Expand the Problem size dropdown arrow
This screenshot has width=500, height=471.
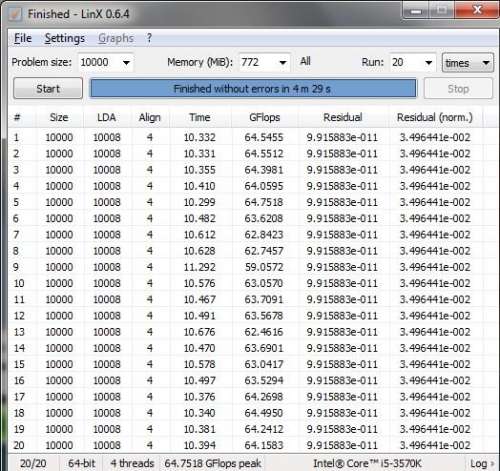point(126,62)
